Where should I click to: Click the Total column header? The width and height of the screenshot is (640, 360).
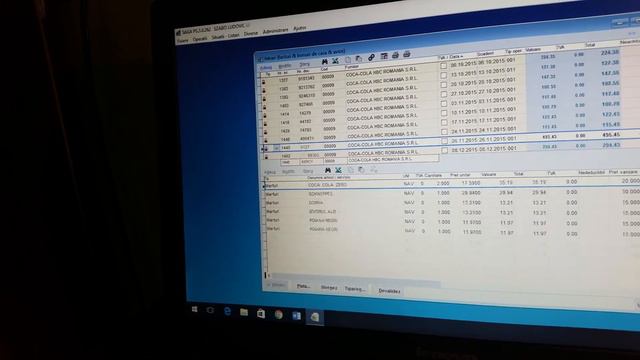point(590,45)
